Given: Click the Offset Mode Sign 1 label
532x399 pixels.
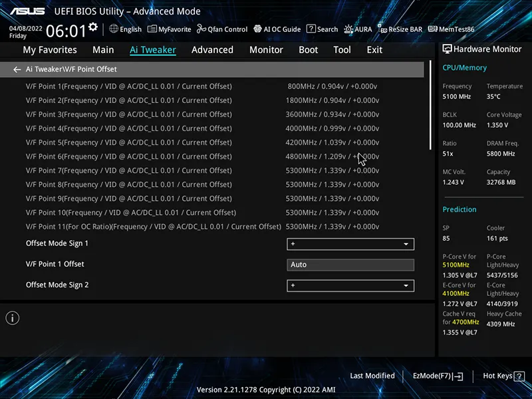Looking at the screenshot, I should click(x=57, y=243).
